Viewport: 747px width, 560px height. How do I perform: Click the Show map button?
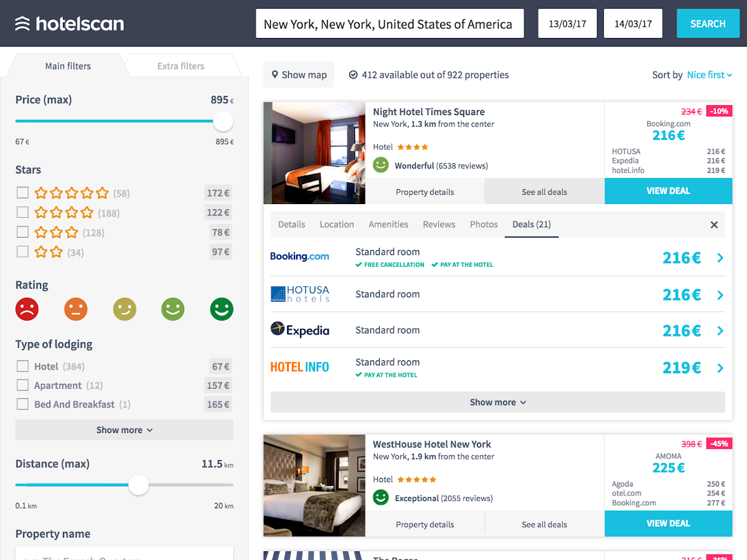[x=299, y=75]
